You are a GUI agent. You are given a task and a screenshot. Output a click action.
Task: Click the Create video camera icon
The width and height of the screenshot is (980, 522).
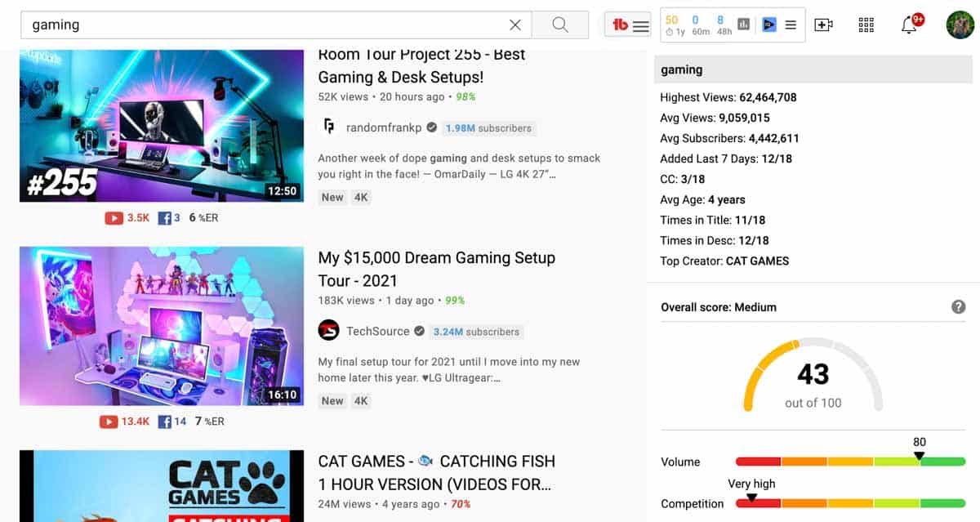coord(824,25)
